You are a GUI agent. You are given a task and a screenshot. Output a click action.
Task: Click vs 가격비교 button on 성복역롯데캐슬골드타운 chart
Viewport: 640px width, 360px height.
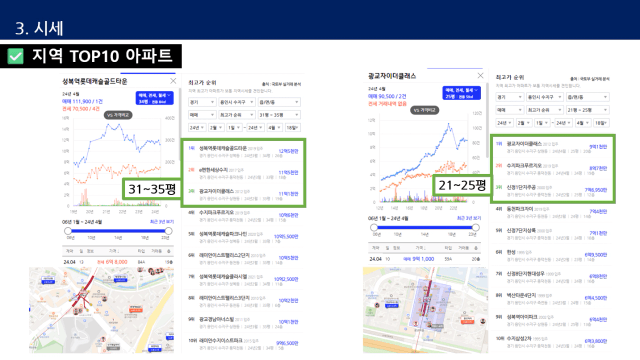click(x=118, y=115)
